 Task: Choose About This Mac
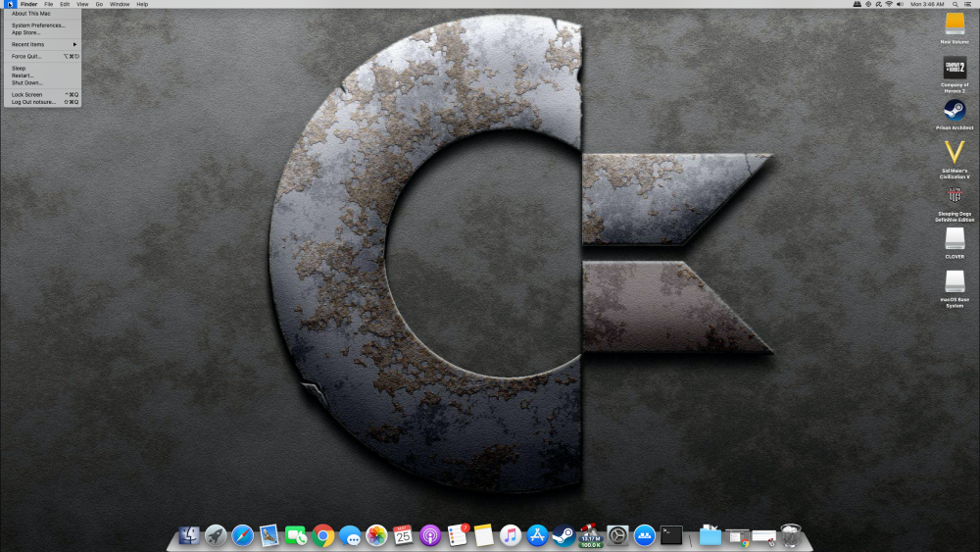42,13
